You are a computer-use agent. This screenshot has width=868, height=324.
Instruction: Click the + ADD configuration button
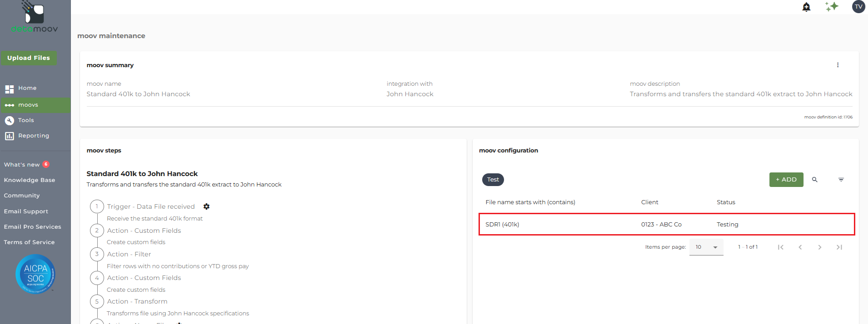[786, 180]
